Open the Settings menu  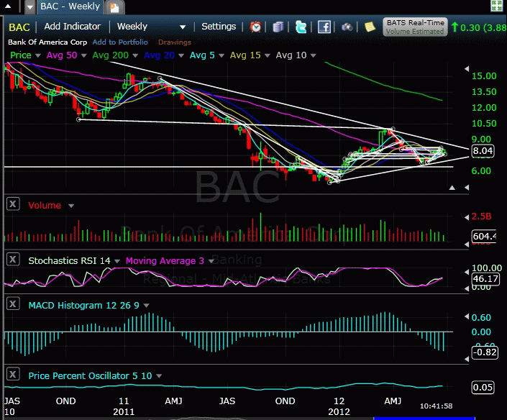click(x=219, y=27)
